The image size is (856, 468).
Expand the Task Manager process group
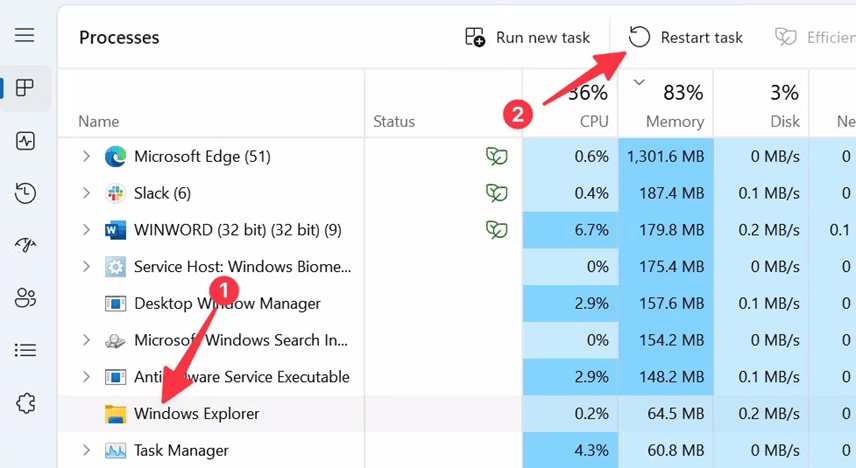click(86, 451)
